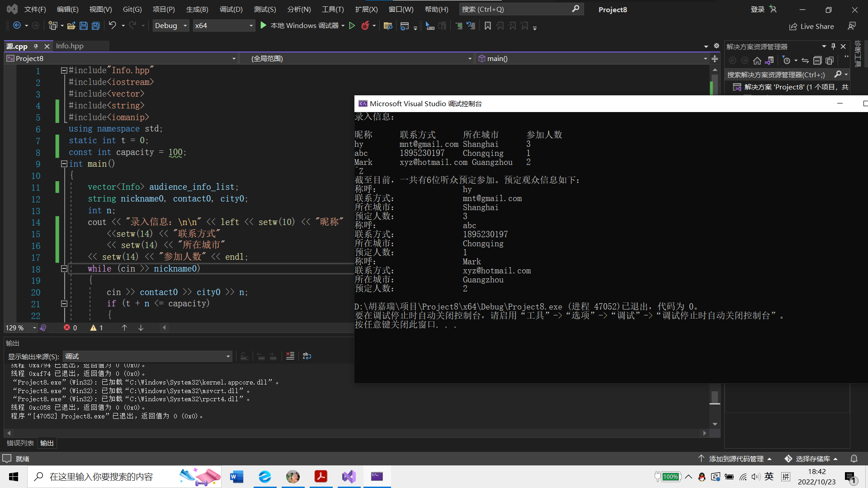Click 添加到源代码管理 in status bar
868x488 pixels.
pyautogui.click(x=736, y=459)
